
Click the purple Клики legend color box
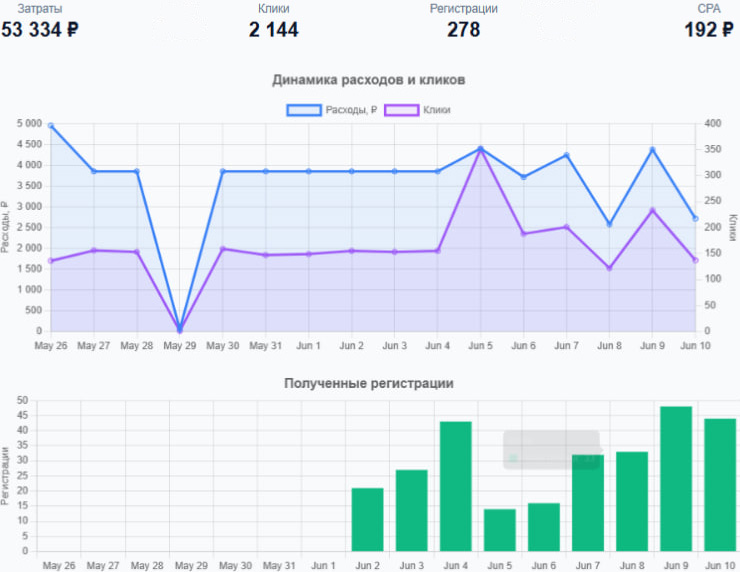pos(401,110)
